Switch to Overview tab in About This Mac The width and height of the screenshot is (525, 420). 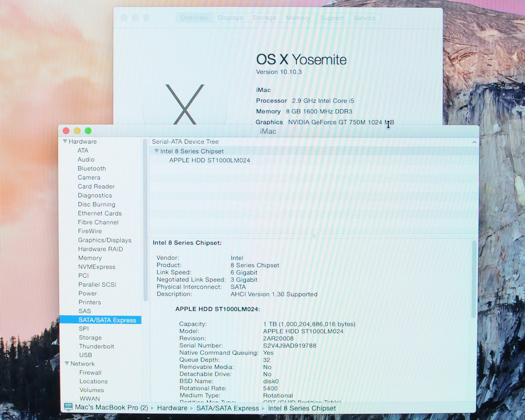coord(194,18)
